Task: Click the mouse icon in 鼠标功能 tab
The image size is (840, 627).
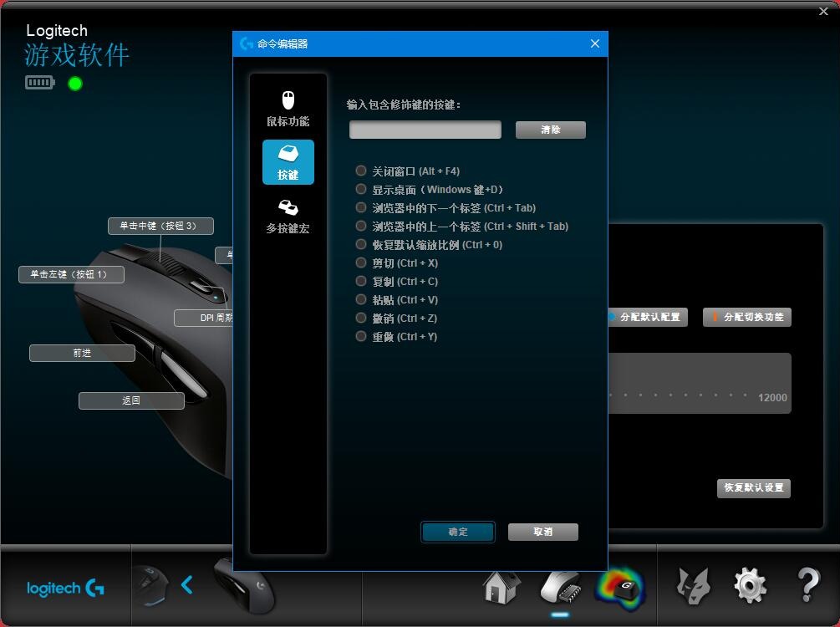Action: pyautogui.click(x=288, y=100)
